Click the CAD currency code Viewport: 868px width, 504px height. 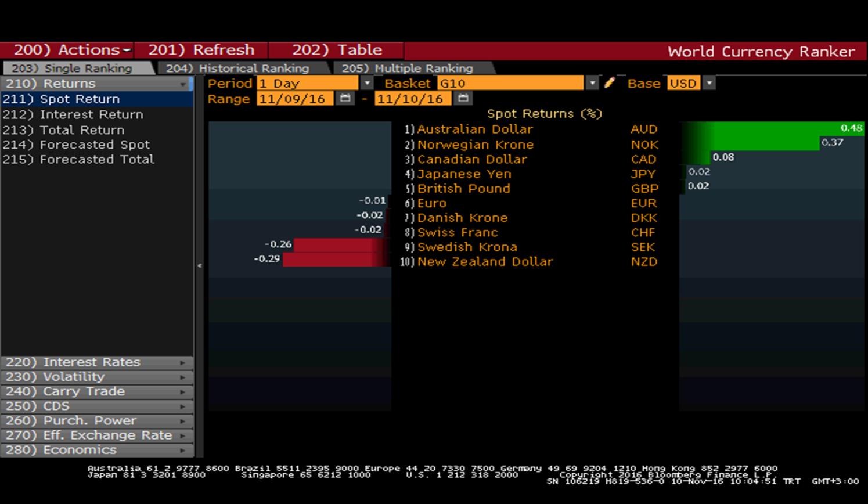click(643, 159)
